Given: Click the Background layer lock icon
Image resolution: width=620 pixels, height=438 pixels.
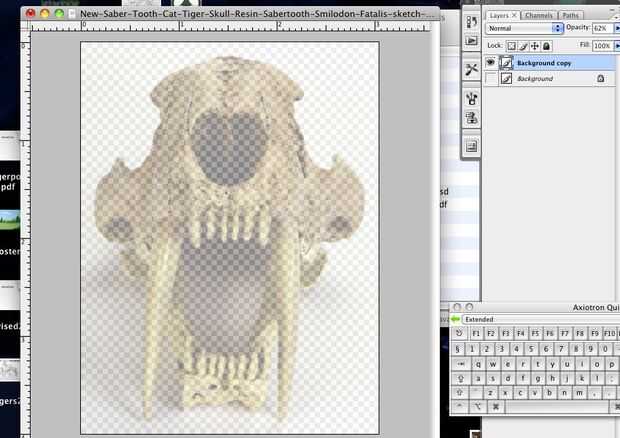Looking at the screenshot, I should [601, 78].
